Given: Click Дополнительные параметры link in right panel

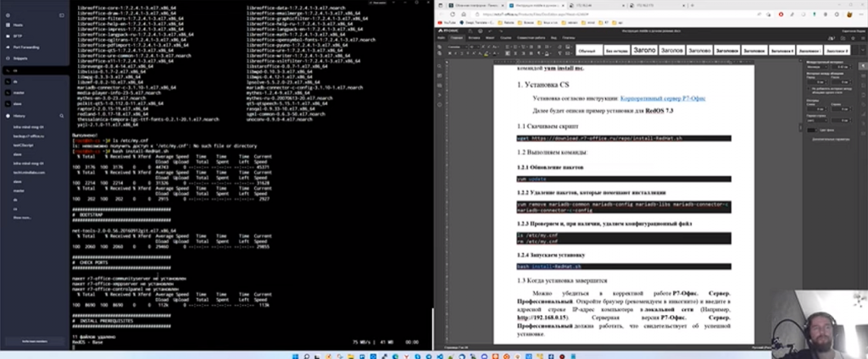Looking at the screenshot, I should click(x=831, y=140).
